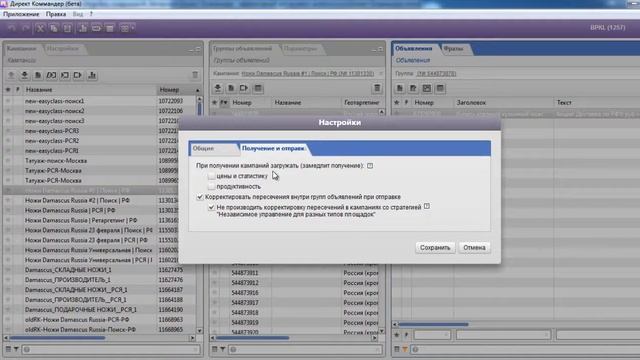
Task: Click ads table horizontal scrollbar thumb
Action: [x=433, y=324]
